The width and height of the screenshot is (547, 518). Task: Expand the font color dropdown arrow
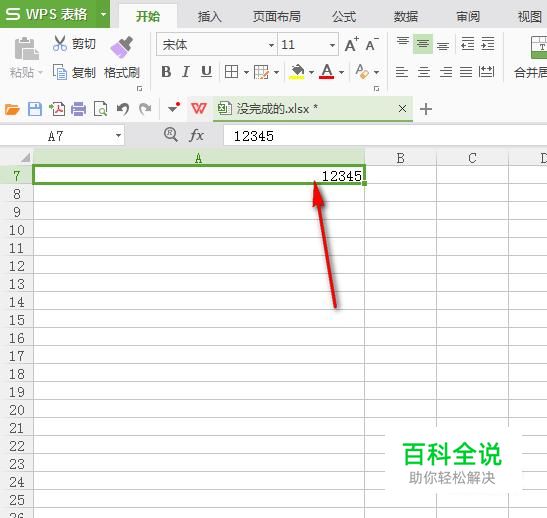[x=341, y=73]
